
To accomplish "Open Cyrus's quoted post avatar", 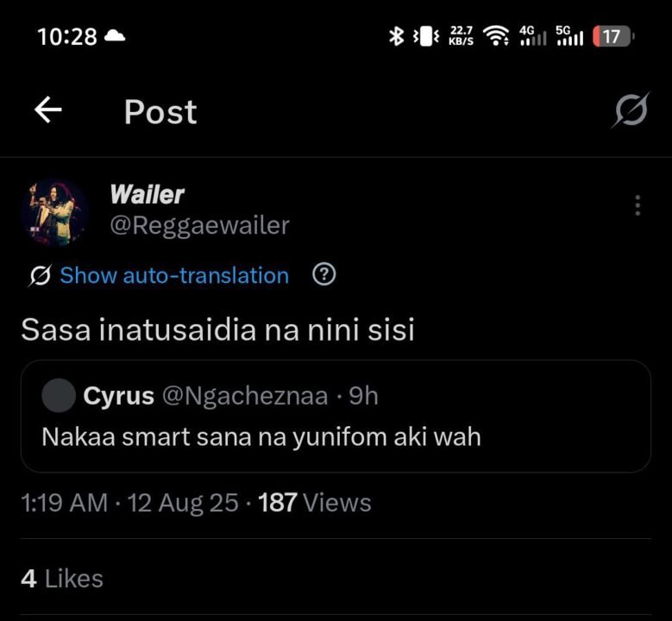I will coord(59,396).
